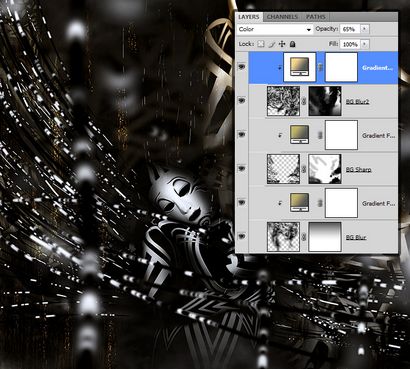Click the lock image pixels brush icon

point(272,44)
